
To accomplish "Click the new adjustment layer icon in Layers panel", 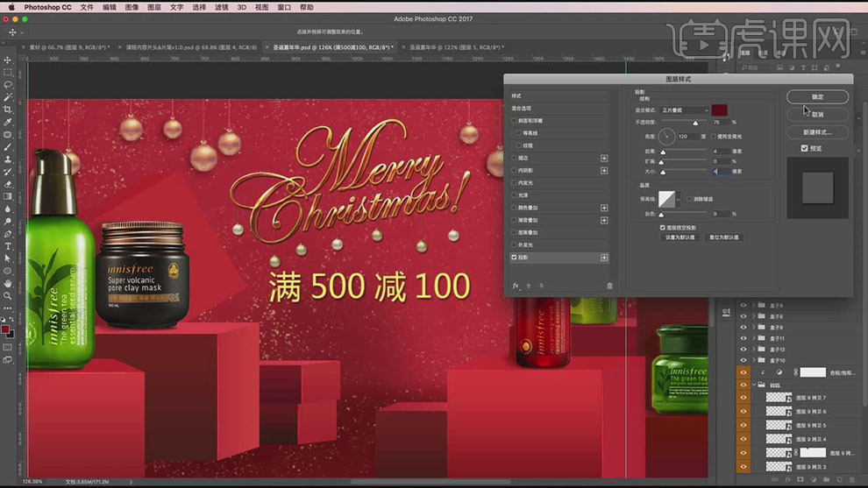I will click(813, 480).
